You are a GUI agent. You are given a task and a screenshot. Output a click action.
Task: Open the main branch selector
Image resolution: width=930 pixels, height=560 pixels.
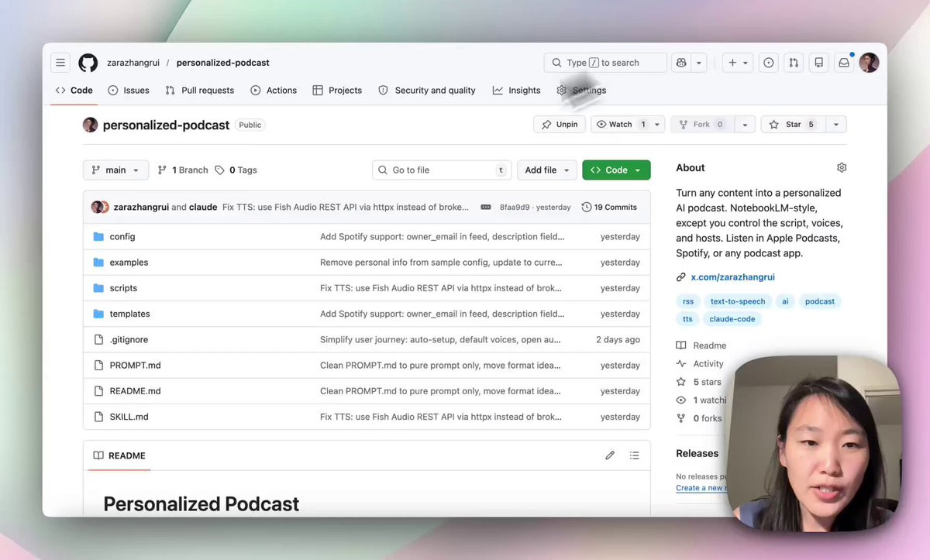point(115,170)
